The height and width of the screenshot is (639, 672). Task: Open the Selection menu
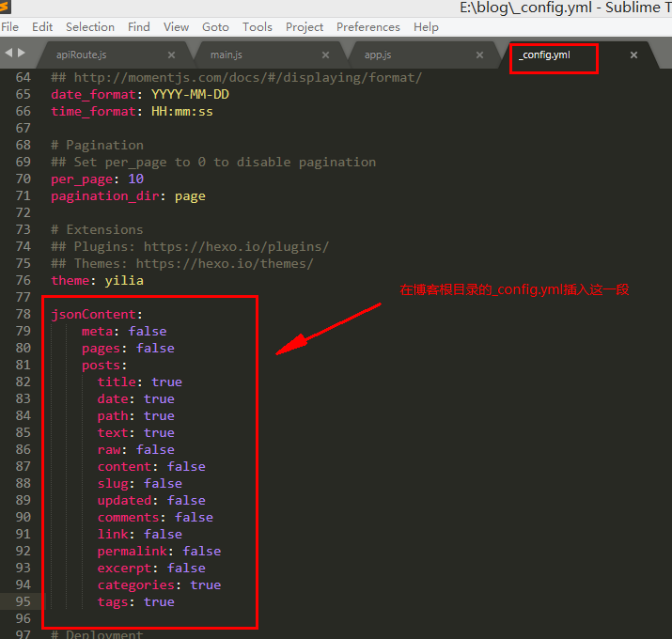click(x=90, y=27)
